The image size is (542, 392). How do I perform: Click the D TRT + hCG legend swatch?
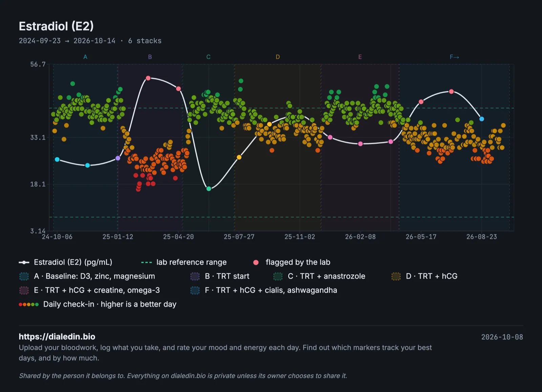[x=396, y=276]
